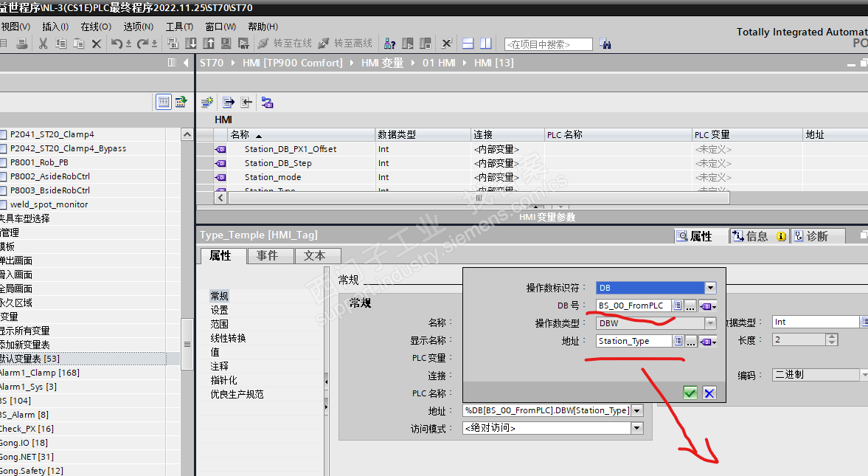Viewport: 868px width, 476px height.
Task: Click the Print toolbar icon
Action: click(21, 44)
